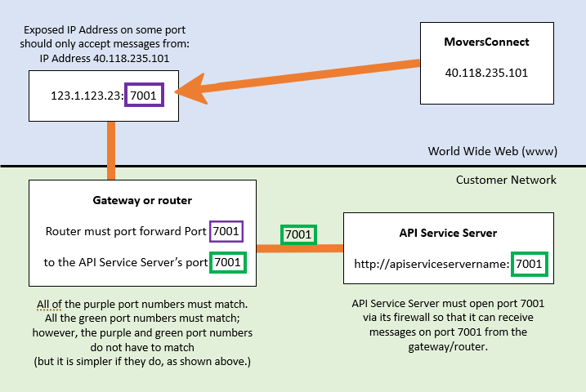Viewport: 586px width, 392px height.
Task: Click the 'gateway/router.' line
Action: click(x=448, y=347)
